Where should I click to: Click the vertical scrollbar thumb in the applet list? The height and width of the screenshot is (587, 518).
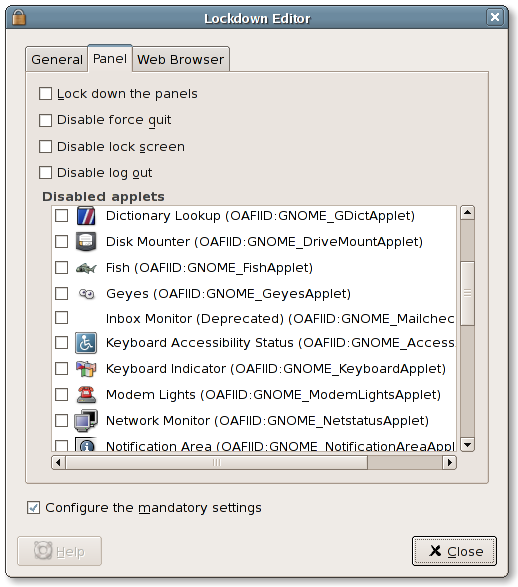pos(467,293)
